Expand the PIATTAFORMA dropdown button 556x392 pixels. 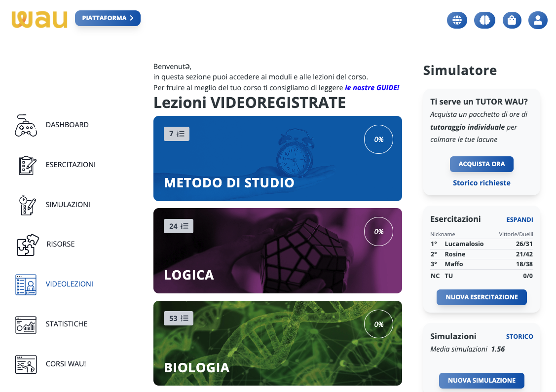108,18
